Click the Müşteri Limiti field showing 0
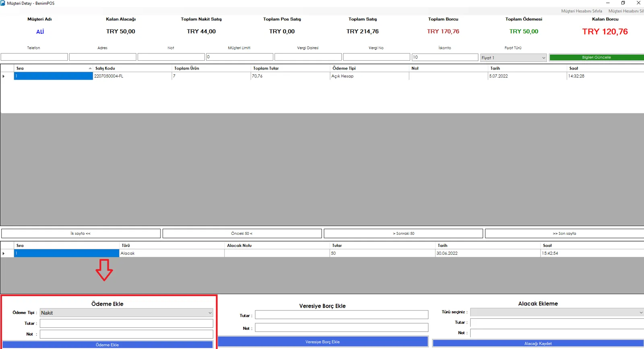This screenshot has height=349, width=644. tap(239, 57)
